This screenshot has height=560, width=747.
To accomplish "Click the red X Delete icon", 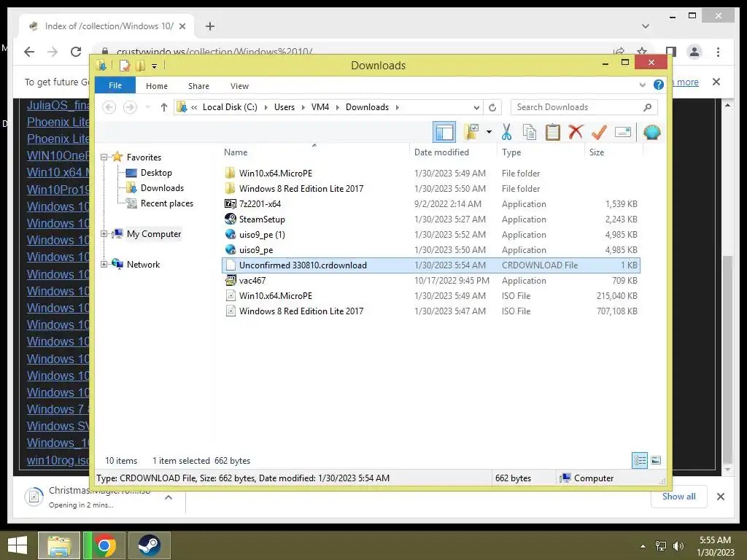I will coord(576,132).
